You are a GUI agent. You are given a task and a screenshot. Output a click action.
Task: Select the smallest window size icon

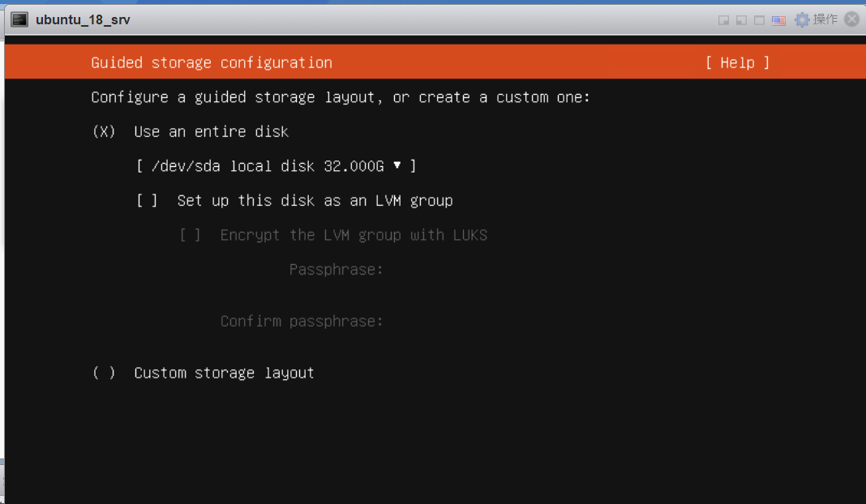(723, 20)
